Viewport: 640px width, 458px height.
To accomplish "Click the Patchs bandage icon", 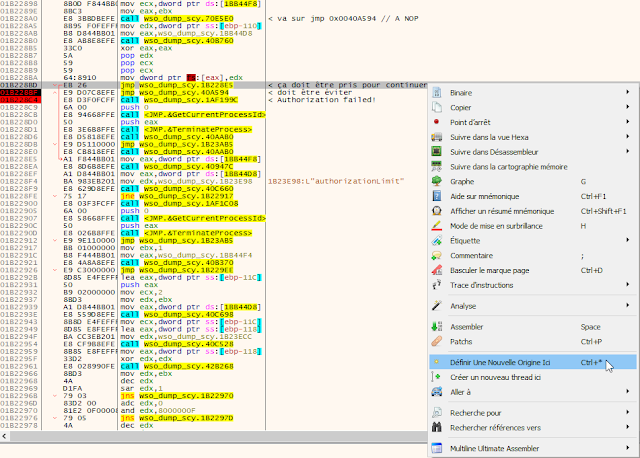I will click(437, 341).
